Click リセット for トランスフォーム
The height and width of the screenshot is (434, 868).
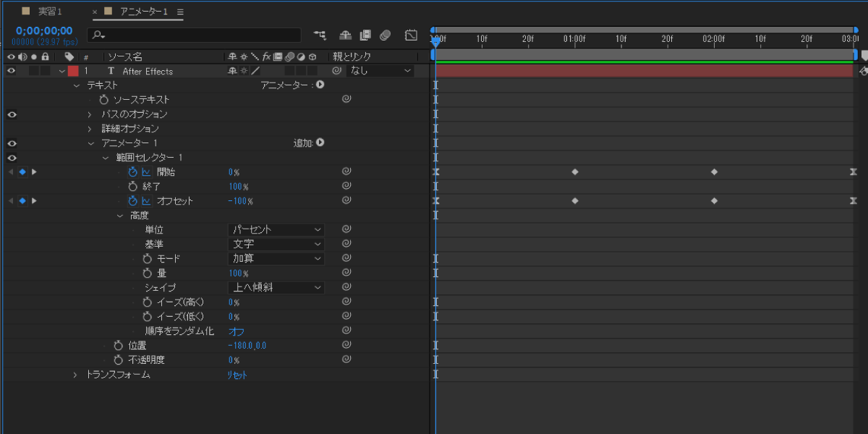pos(237,375)
